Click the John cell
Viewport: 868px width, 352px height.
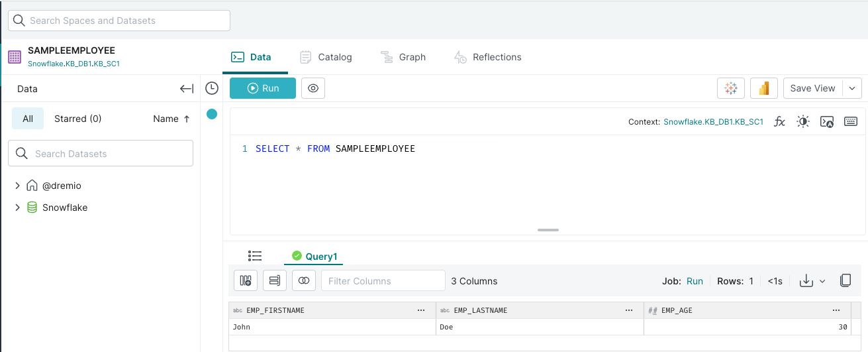[x=332, y=327]
